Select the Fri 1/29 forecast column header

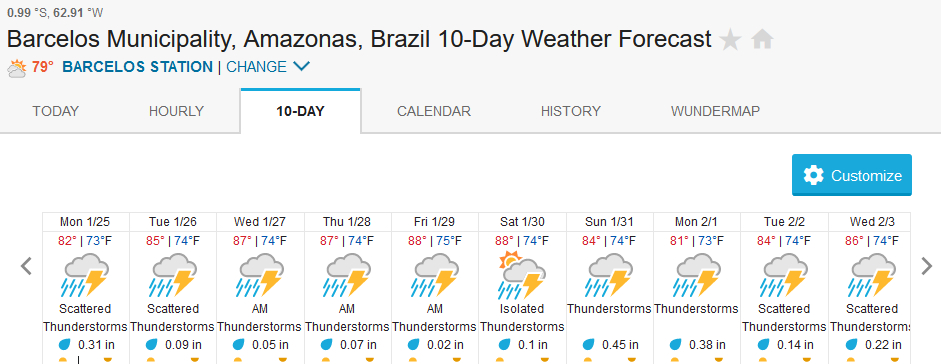434,222
